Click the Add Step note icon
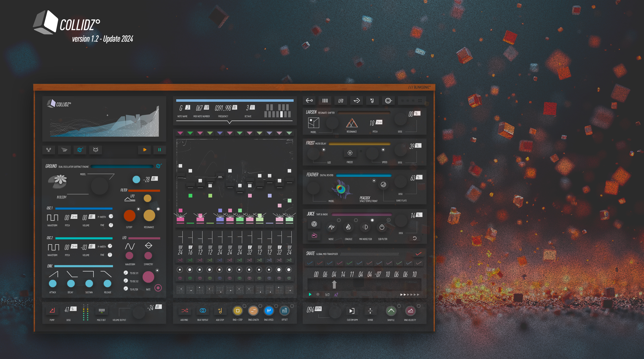Viewport: 644px width, 359px height. pos(220,311)
